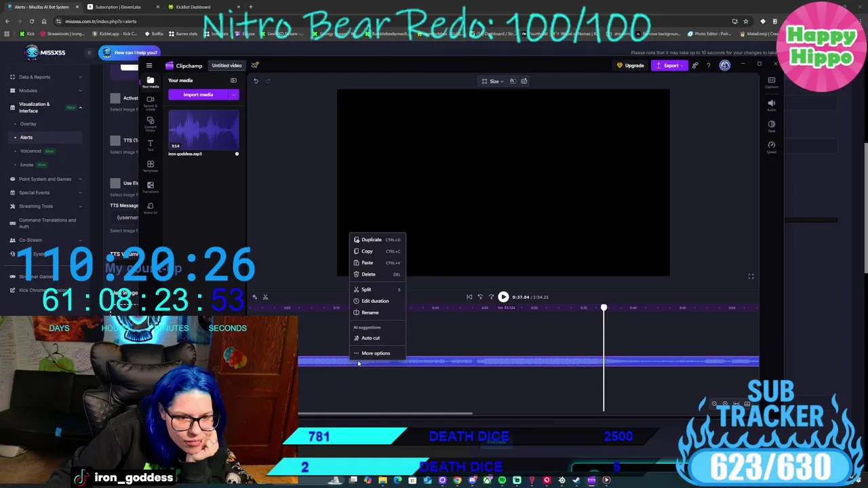Open the Content library sidebar tab
Viewport: 868px width, 488px height.
coord(151,123)
